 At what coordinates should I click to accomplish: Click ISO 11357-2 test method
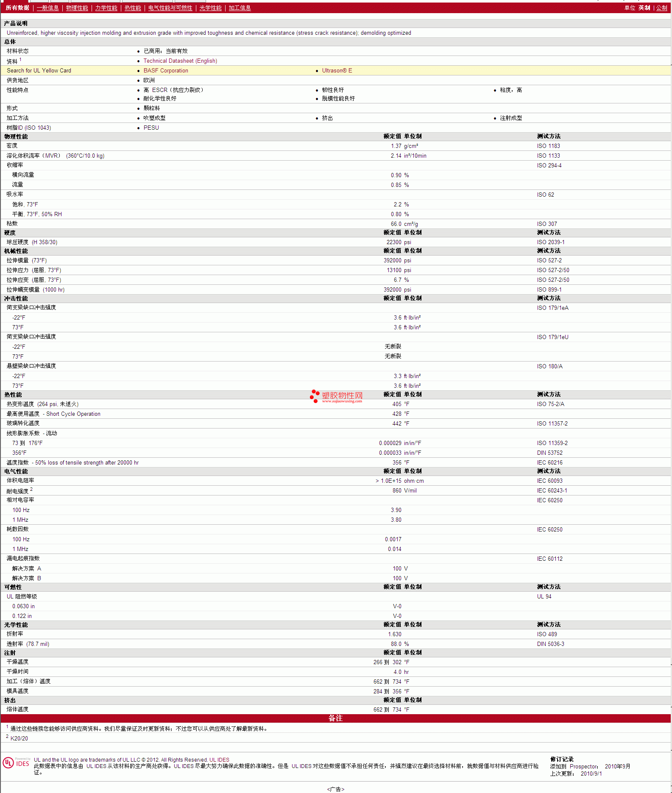click(x=552, y=423)
